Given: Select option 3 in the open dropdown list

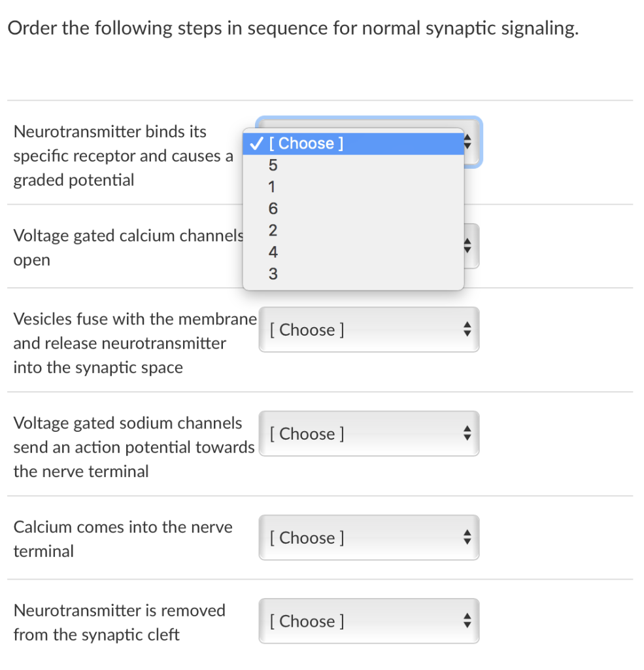Looking at the screenshot, I should [272, 273].
